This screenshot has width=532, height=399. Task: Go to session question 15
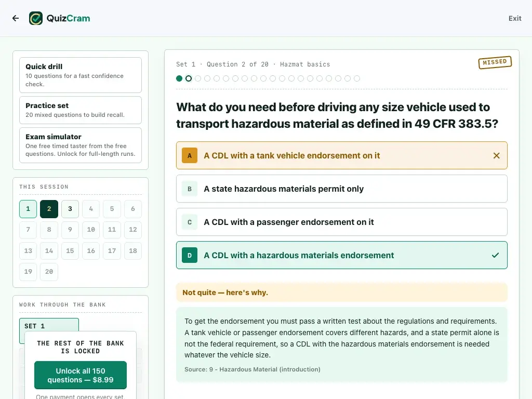(70, 251)
